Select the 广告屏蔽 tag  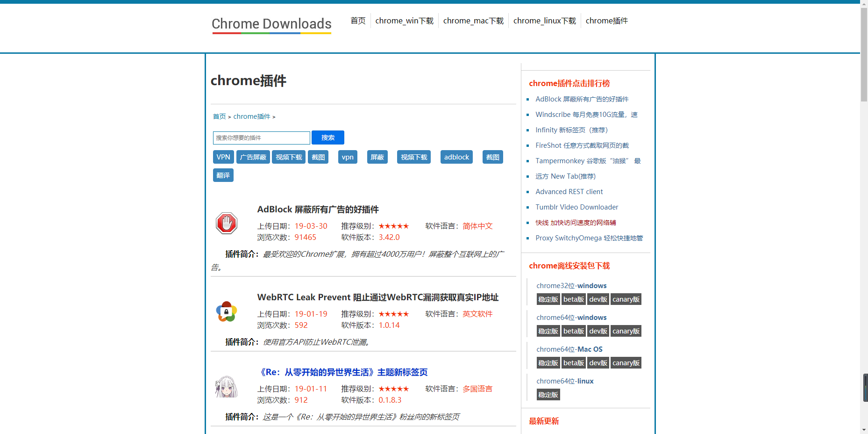click(x=253, y=157)
